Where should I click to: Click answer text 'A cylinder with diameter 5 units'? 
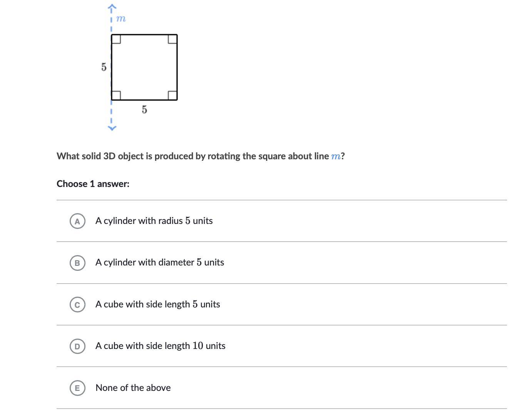click(160, 262)
